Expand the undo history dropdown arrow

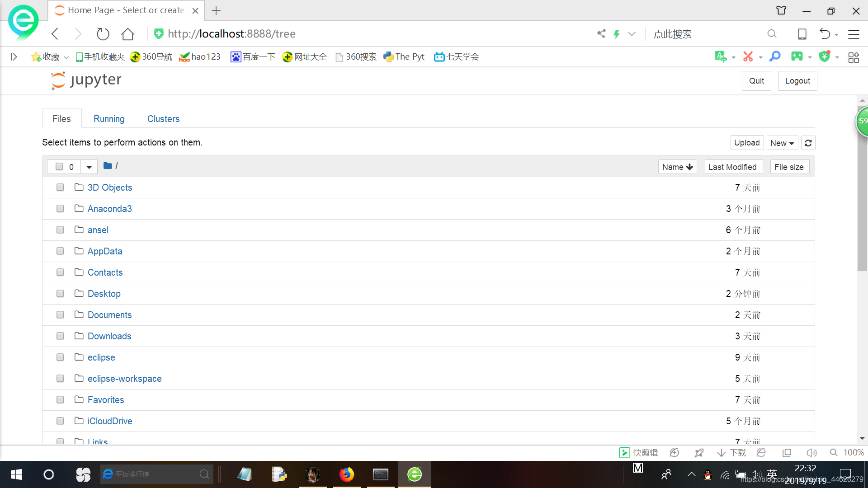pos(837,35)
